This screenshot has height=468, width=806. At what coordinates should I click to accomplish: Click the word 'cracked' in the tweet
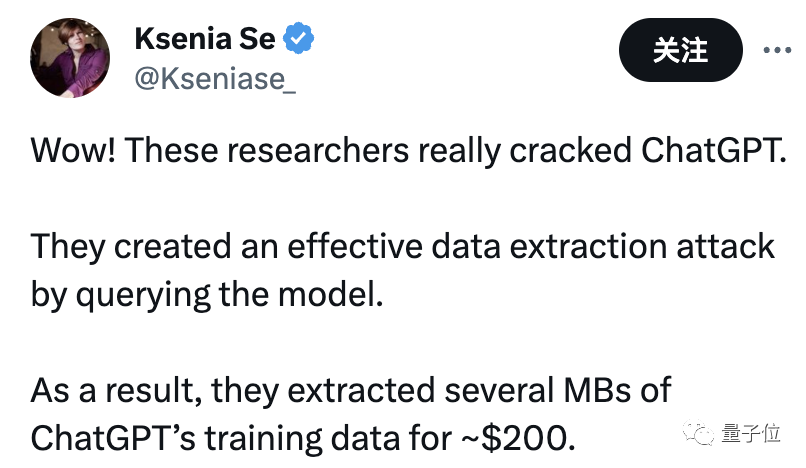click(x=570, y=150)
